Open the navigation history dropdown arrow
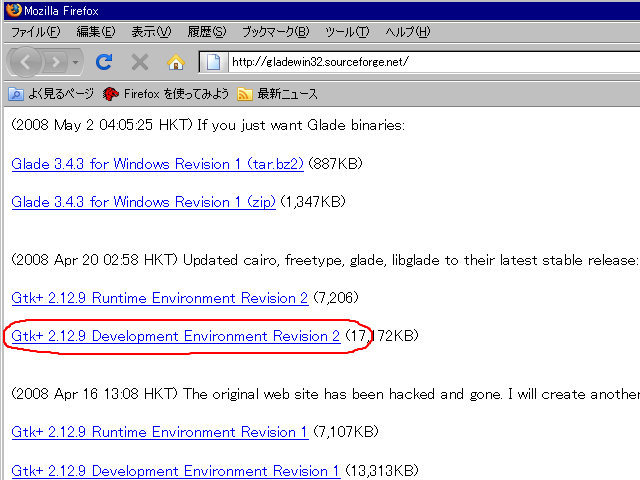 coord(76,62)
